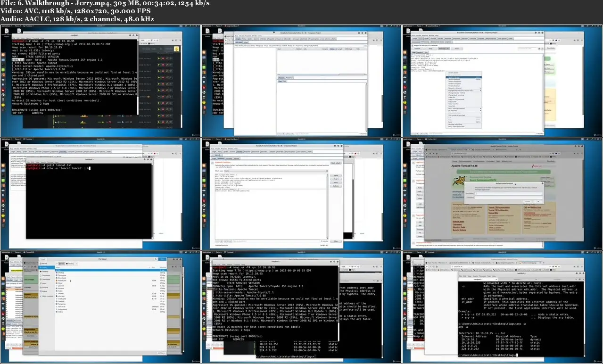Click the first green play icon in the machine list

pyautogui.click(x=160, y=58)
